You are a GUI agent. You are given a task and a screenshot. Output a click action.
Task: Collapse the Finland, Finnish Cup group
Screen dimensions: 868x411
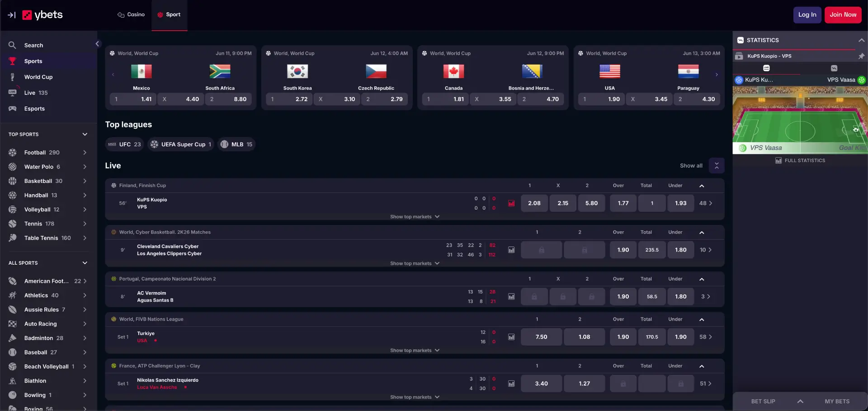[702, 186]
